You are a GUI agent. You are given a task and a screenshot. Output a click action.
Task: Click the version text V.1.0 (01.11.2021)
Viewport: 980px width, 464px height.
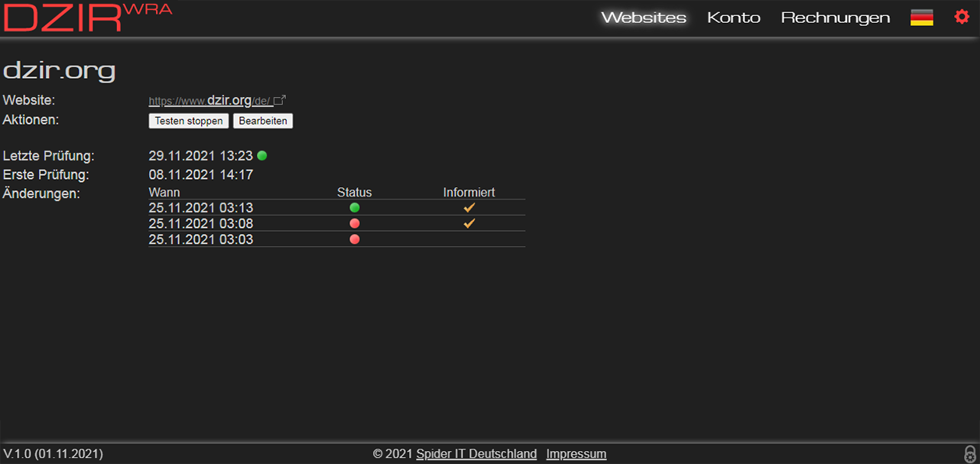pyautogui.click(x=54, y=454)
